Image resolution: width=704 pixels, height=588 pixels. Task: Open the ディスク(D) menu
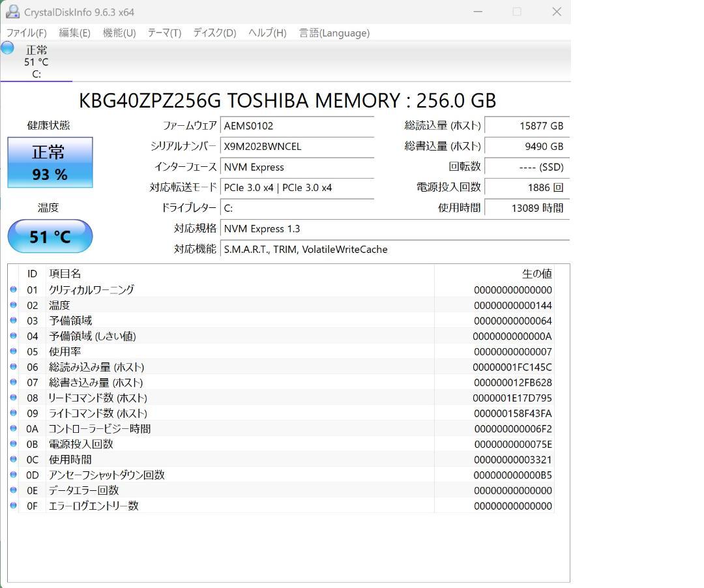pos(214,33)
